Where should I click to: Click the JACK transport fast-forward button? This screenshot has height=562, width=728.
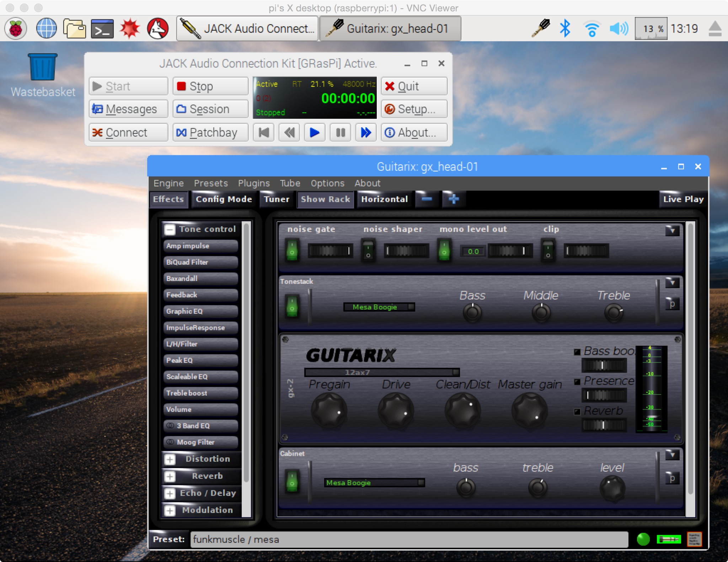point(366,133)
